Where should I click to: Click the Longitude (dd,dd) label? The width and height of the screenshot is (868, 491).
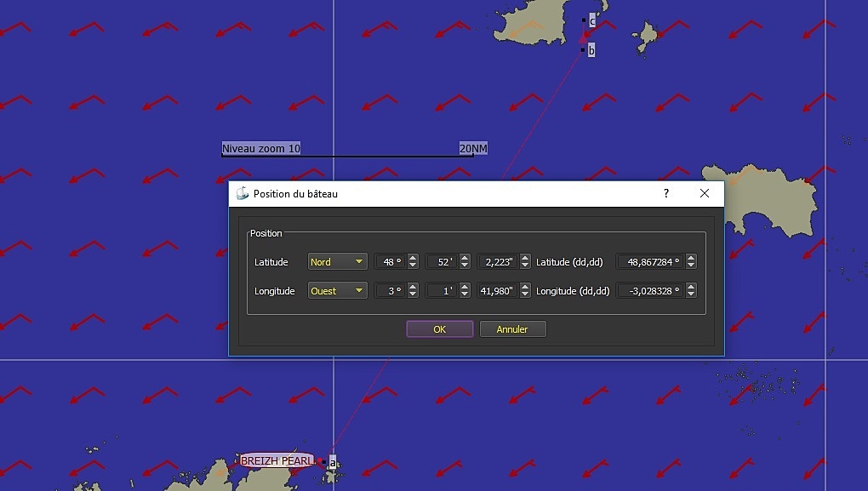click(573, 291)
